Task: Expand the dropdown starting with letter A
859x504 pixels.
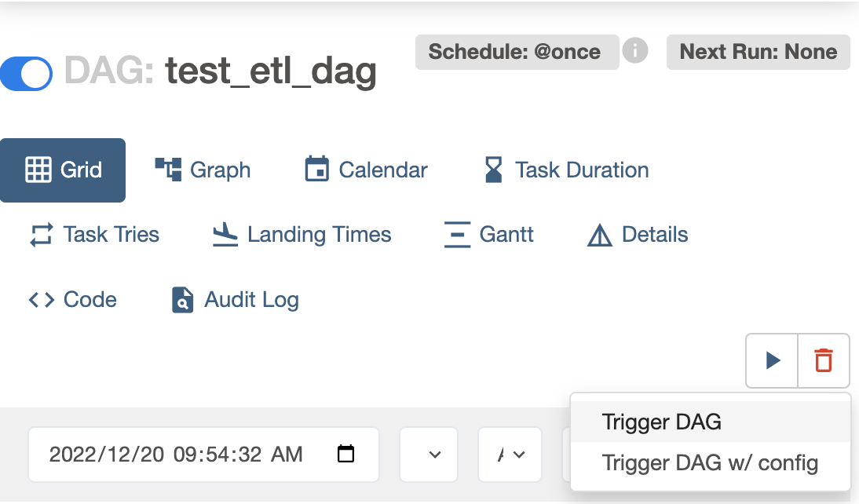Action: pos(510,455)
